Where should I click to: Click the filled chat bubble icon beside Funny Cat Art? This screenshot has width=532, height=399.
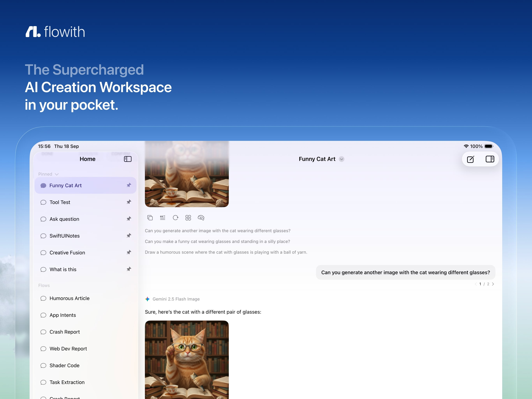[43, 185]
